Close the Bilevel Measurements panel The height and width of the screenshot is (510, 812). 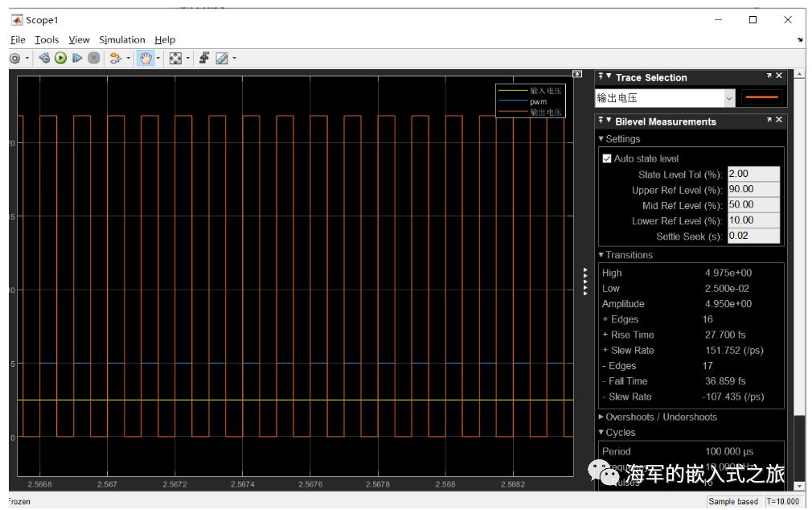pos(778,120)
